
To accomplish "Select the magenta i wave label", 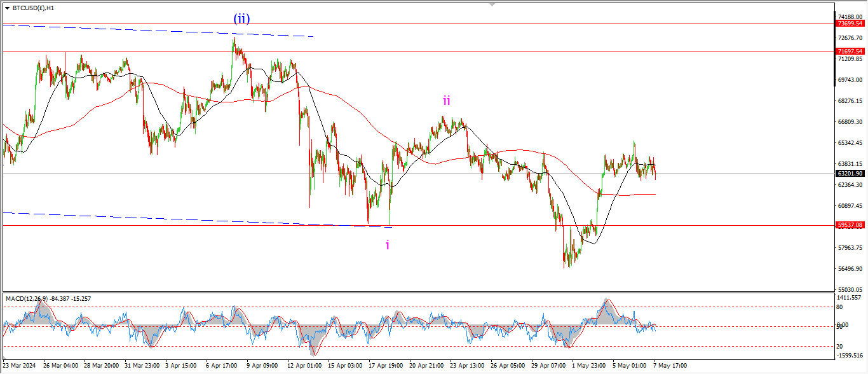I will coord(388,245).
